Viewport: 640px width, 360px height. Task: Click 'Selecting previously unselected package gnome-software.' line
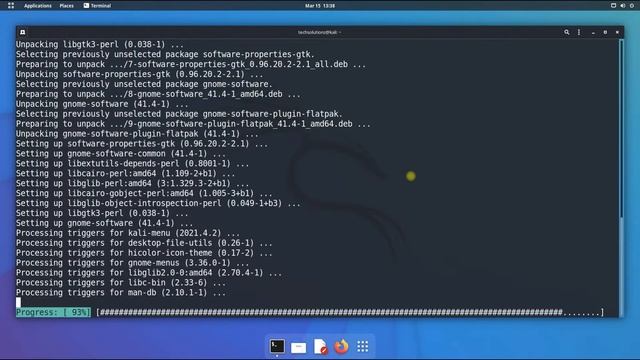pyautogui.click(x=144, y=84)
